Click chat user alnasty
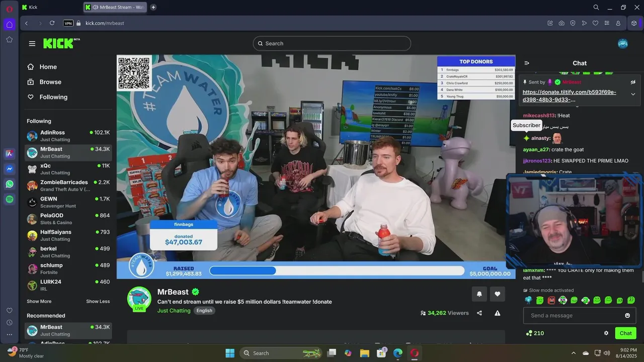Image resolution: width=644 pixels, height=362 pixels. click(540, 138)
